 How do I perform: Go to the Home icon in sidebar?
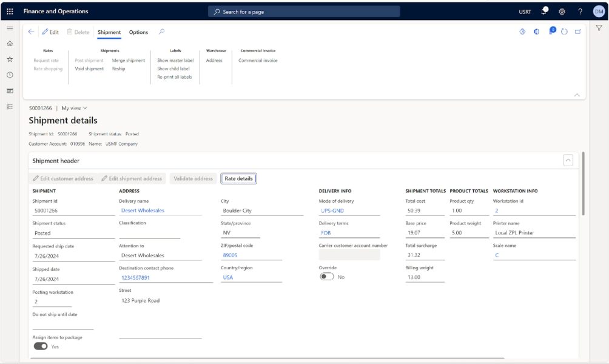[x=9, y=44]
